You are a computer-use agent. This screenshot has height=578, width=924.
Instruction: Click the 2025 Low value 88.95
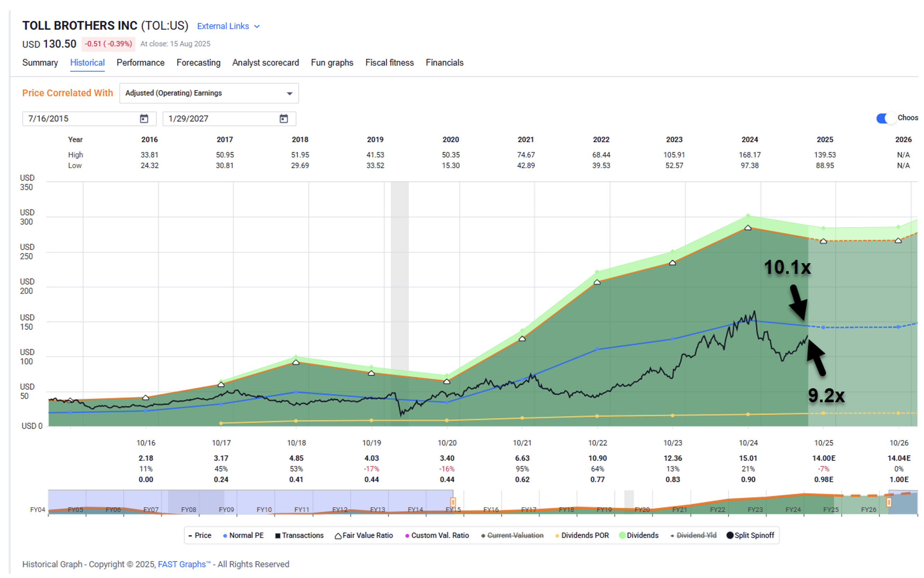click(x=825, y=166)
